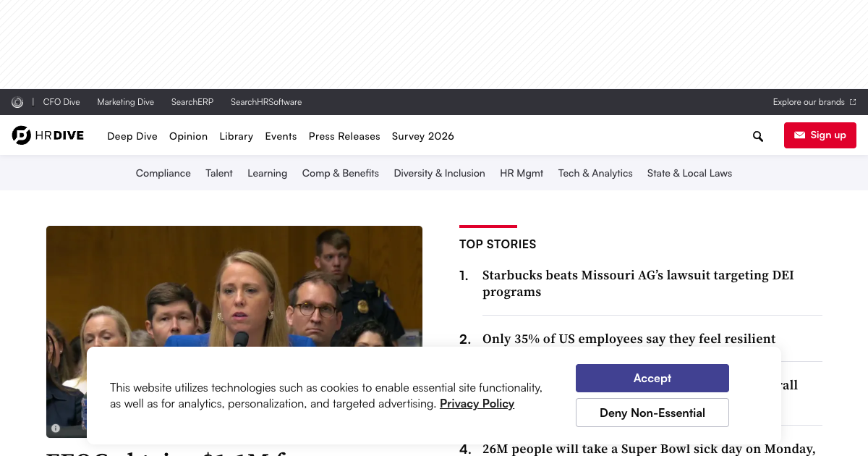Read Starbucks beats Missouri AG's lawsuit story
868x456 pixels.
click(637, 284)
